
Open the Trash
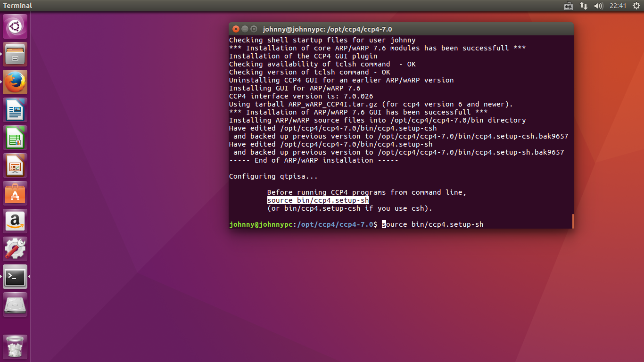pyautogui.click(x=15, y=347)
